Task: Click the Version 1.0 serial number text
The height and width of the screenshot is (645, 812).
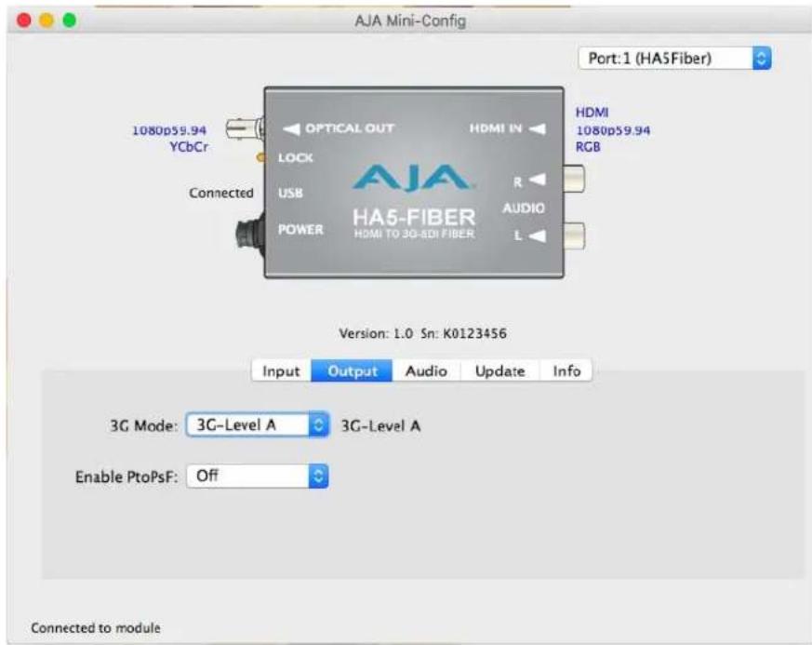Action: pos(422,333)
